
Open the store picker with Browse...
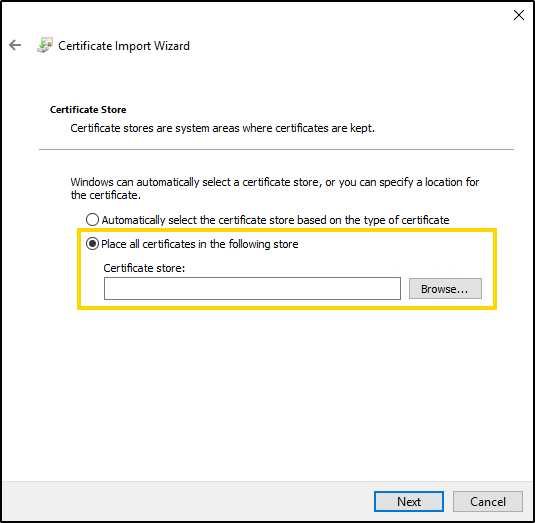(445, 289)
